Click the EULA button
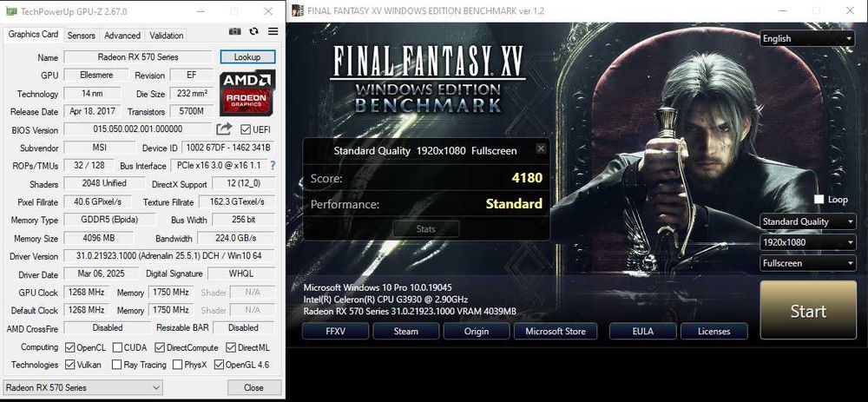Screen dimensions: 868x402 (x=642, y=331)
